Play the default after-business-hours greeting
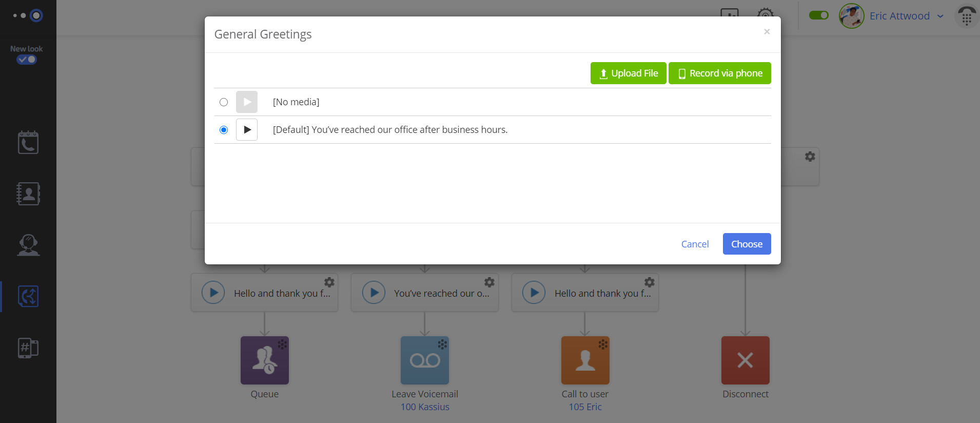The width and height of the screenshot is (980, 423). (x=247, y=129)
